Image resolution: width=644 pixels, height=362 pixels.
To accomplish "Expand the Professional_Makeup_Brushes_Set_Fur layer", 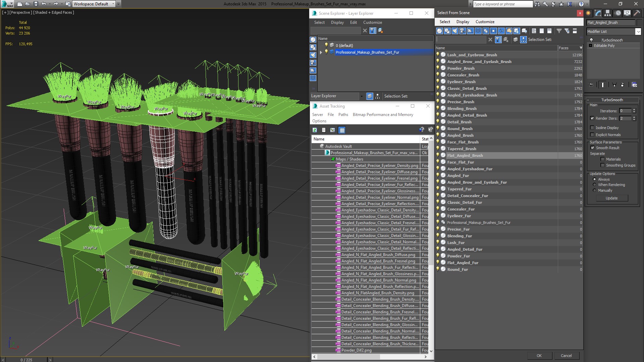I will pyautogui.click(x=321, y=52).
